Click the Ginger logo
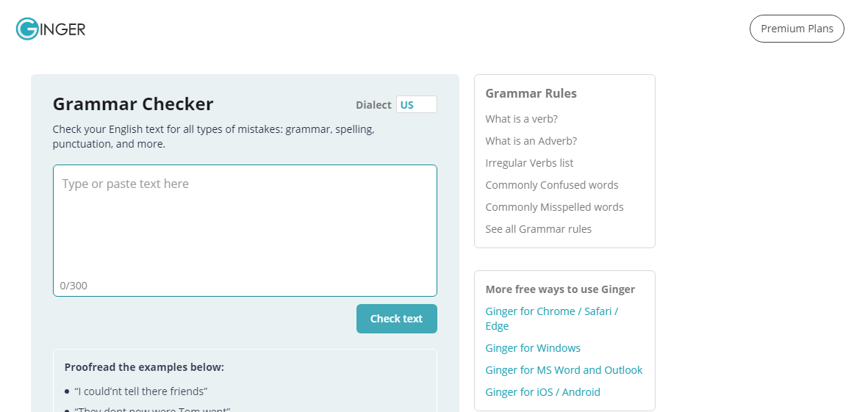Viewport: 868px width, 412px height. point(51,29)
